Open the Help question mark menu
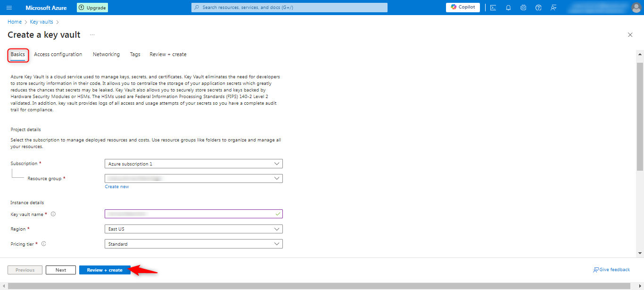644x290 pixels. pyautogui.click(x=538, y=8)
